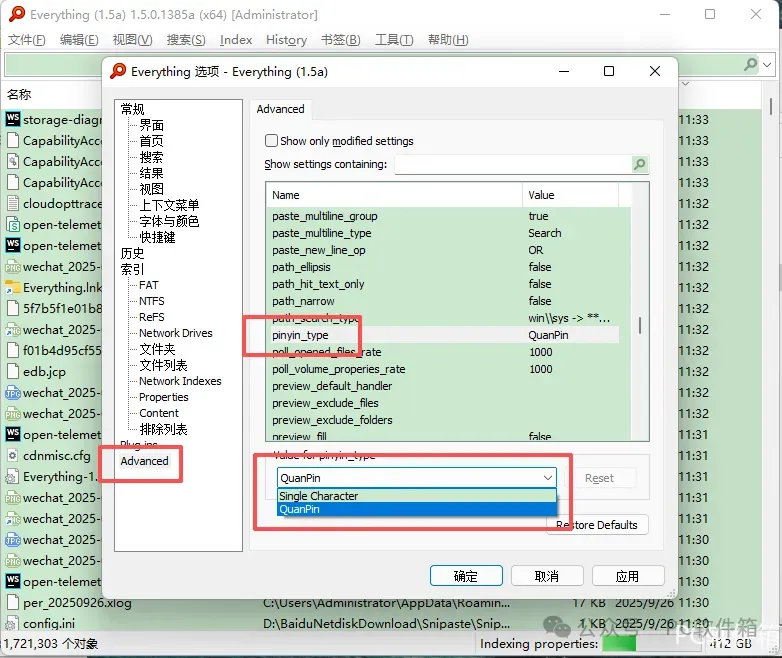Select poll_volume_properies_rate setting row
This screenshot has height=658, width=782.
click(x=444, y=369)
